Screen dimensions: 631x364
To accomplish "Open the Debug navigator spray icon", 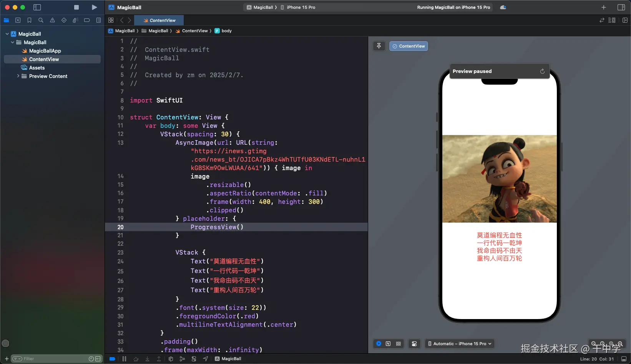I will tap(75, 20).
